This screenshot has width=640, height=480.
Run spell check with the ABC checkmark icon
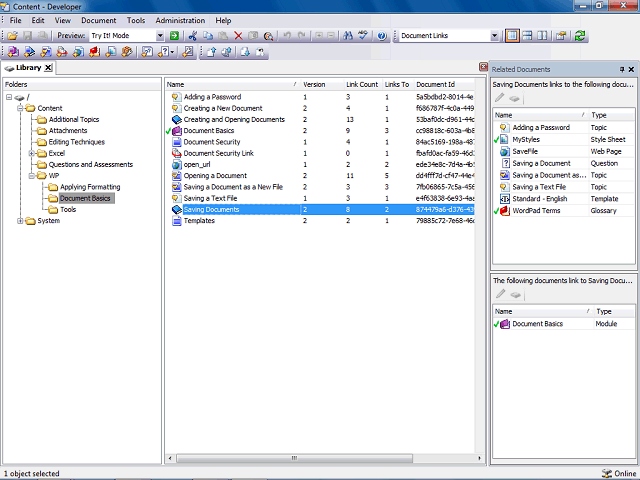[363, 36]
